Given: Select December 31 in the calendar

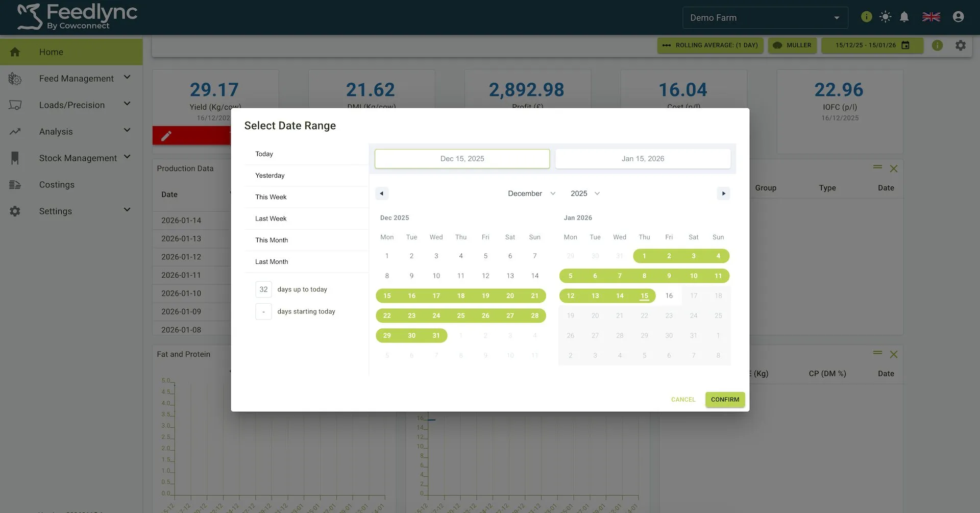Looking at the screenshot, I should click(436, 335).
